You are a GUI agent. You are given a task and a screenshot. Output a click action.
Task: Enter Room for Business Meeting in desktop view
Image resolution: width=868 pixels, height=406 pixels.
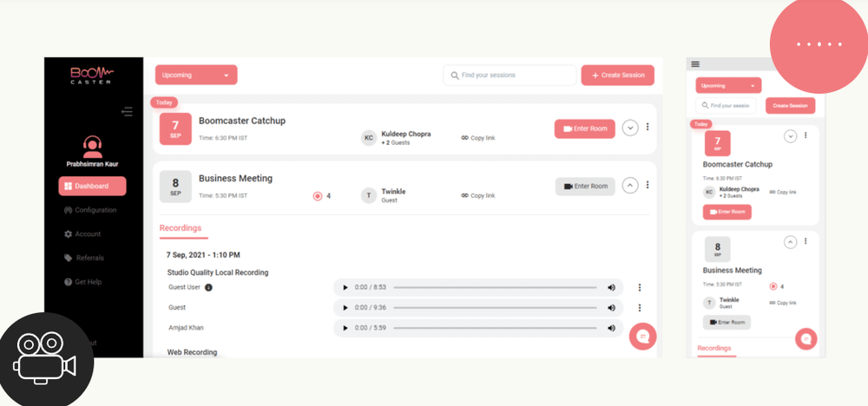coord(585,187)
